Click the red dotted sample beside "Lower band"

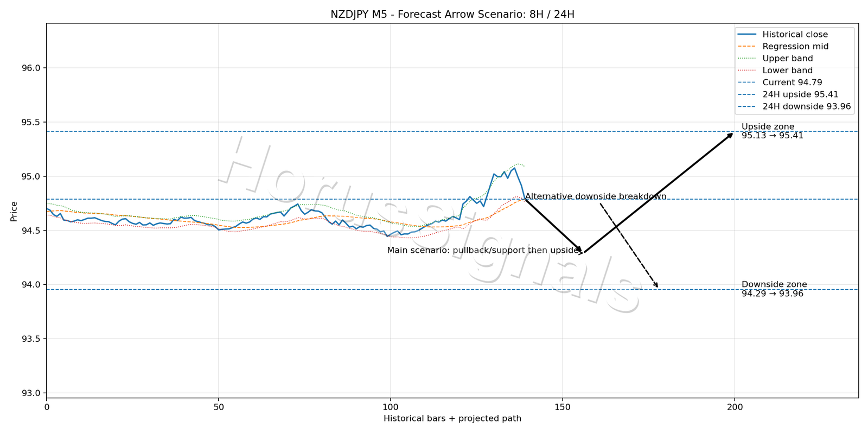coord(748,70)
